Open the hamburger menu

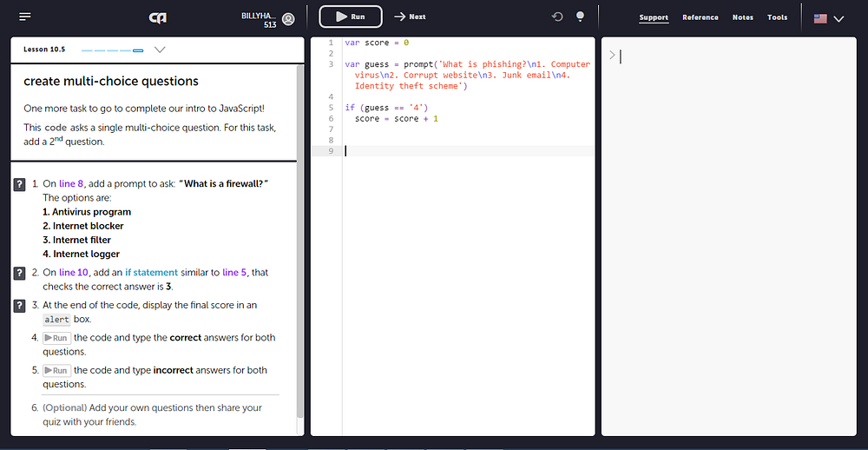pyautogui.click(x=25, y=17)
